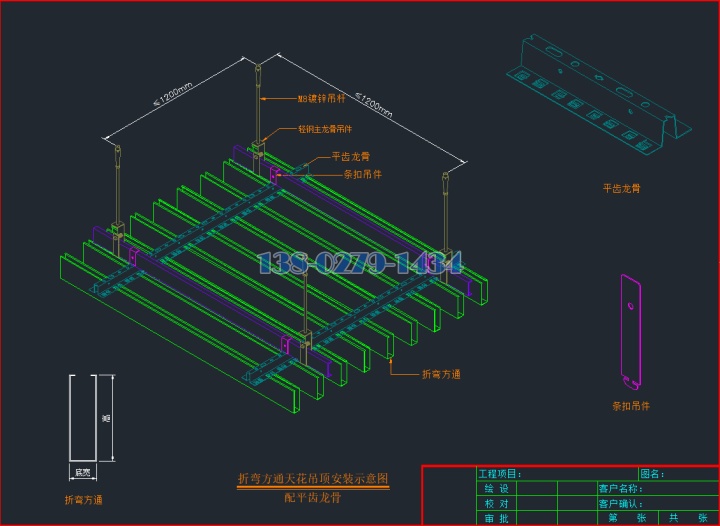Select the 客户名称 field in title block
The width and height of the screenshot is (720, 526).
(620, 488)
